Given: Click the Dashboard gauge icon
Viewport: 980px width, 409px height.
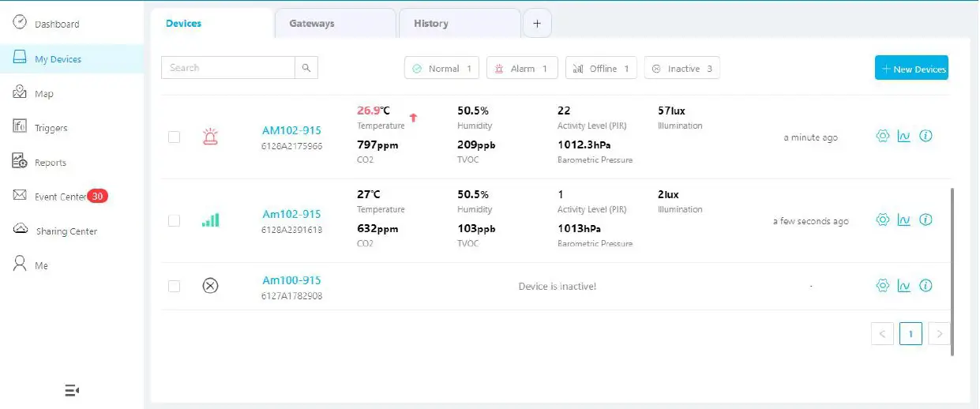Looking at the screenshot, I should tap(21, 23).
